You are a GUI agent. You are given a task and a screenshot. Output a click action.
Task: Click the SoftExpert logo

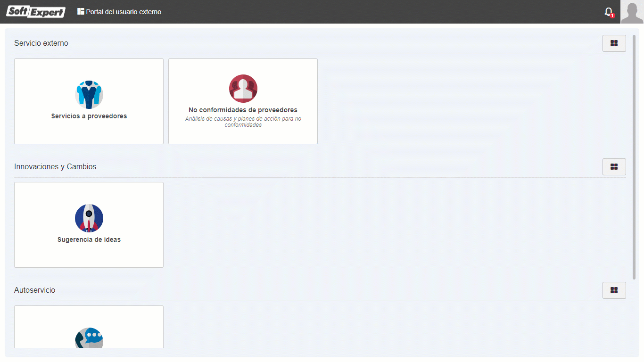(x=35, y=12)
